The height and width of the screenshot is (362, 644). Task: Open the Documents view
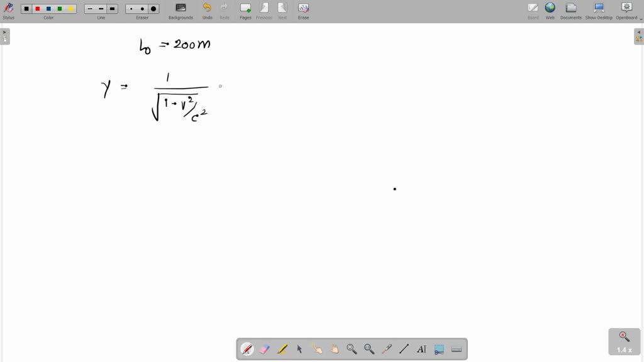point(571,11)
